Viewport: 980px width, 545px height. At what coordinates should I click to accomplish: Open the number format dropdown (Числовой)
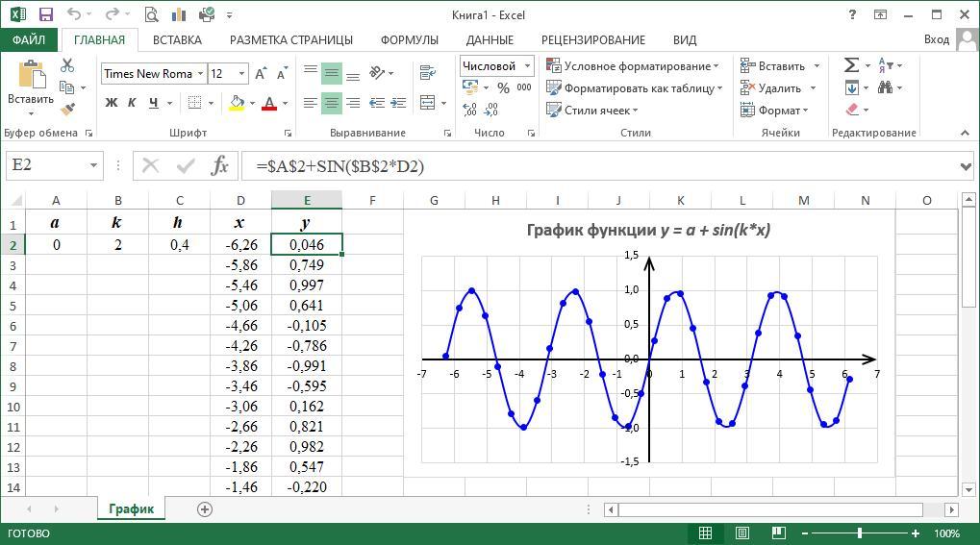[x=527, y=66]
